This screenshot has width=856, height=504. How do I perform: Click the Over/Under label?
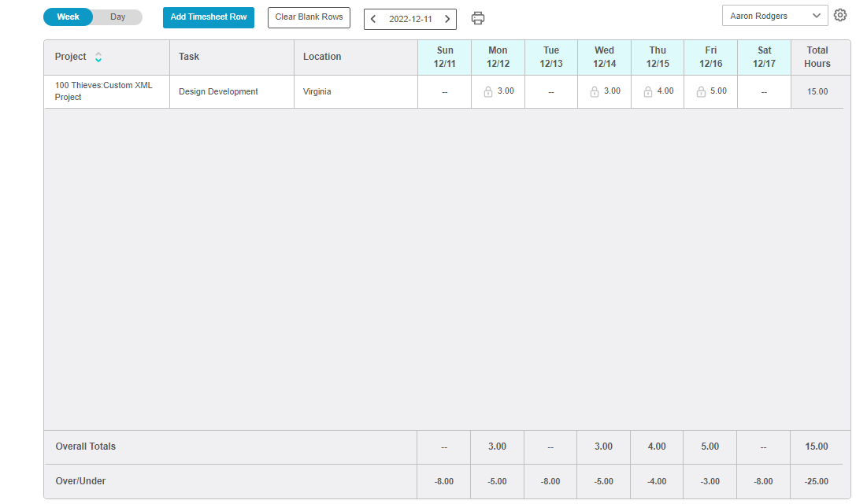point(80,481)
